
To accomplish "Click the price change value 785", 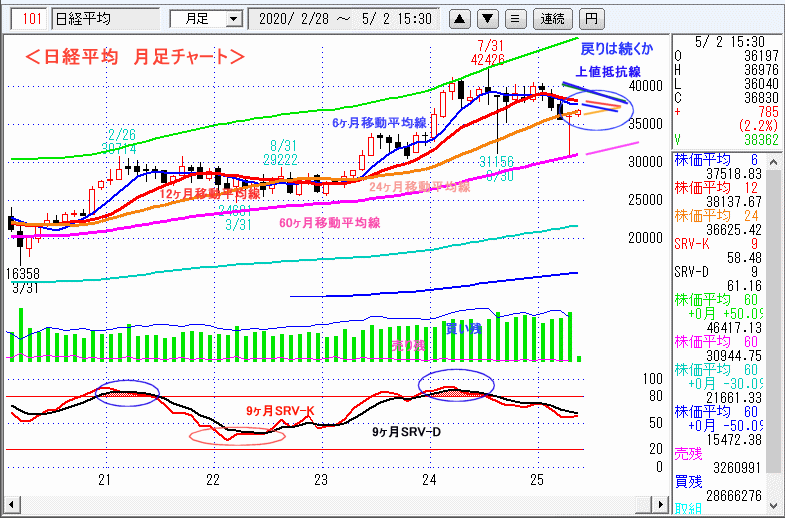I will pos(768,112).
